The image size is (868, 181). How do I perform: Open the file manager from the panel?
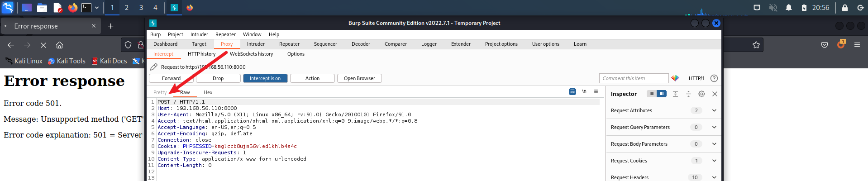point(42,8)
